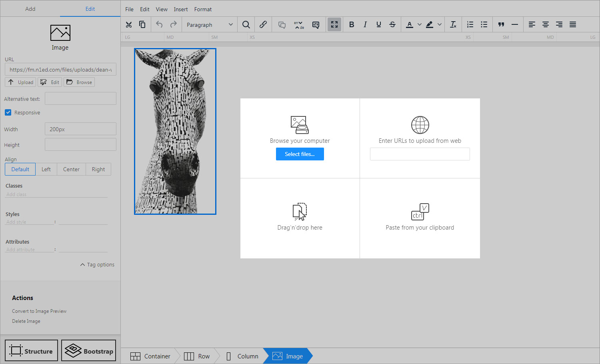Toggle underline formatting
Image resolution: width=600 pixels, height=364 pixels.
click(x=379, y=25)
